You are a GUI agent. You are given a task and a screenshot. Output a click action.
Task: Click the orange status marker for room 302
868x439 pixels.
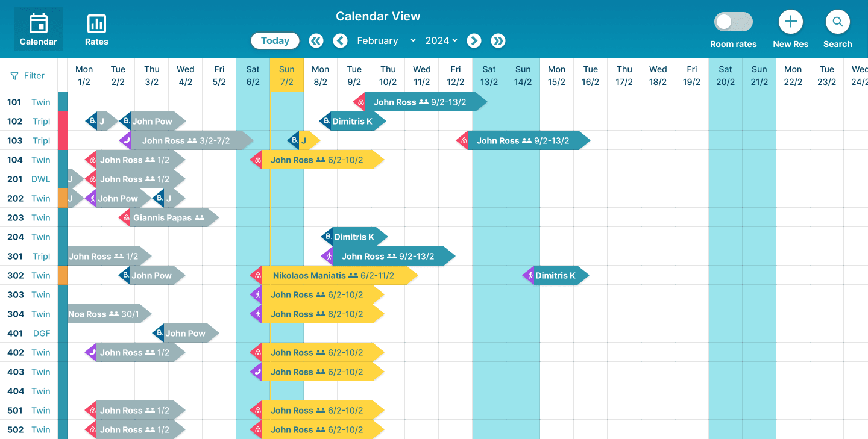(63, 275)
